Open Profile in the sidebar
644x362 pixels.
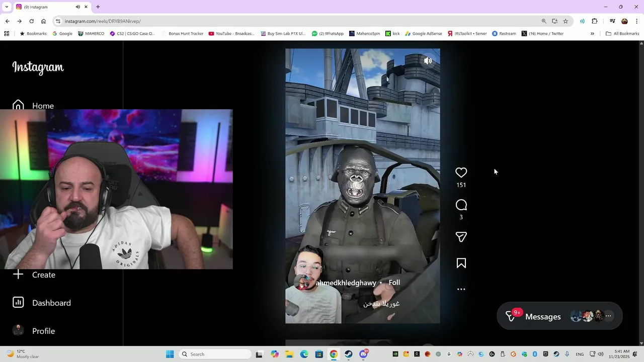point(34,331)
